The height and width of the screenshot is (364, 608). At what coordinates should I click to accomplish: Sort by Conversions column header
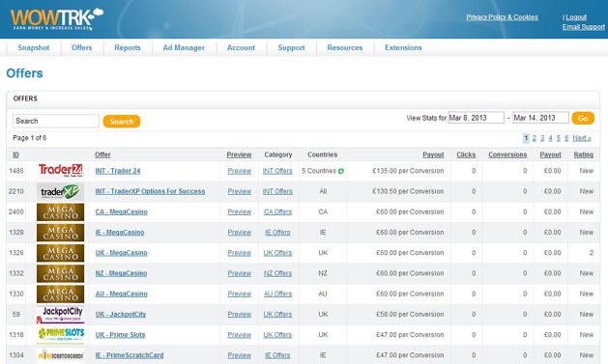[507, 154]
